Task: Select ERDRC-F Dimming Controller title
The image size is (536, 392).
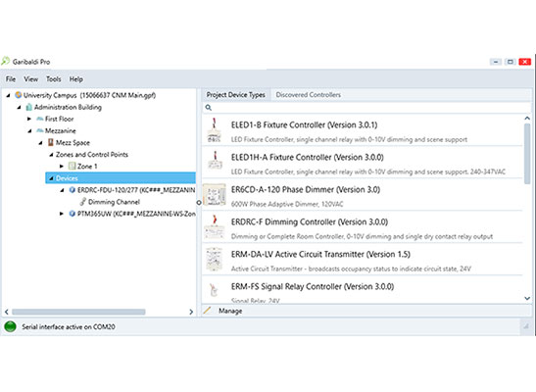Action: tap(309, 222)
